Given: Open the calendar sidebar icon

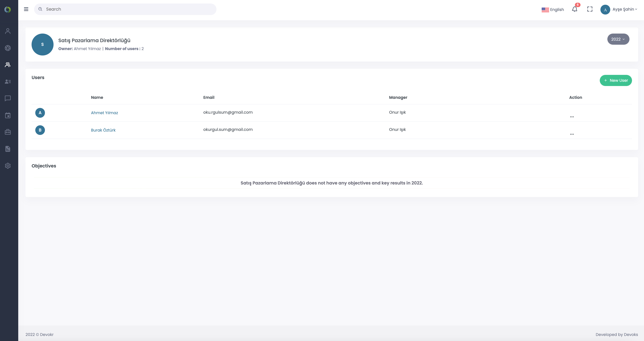Looking at the screenshot, I should [x=8, y=115].
